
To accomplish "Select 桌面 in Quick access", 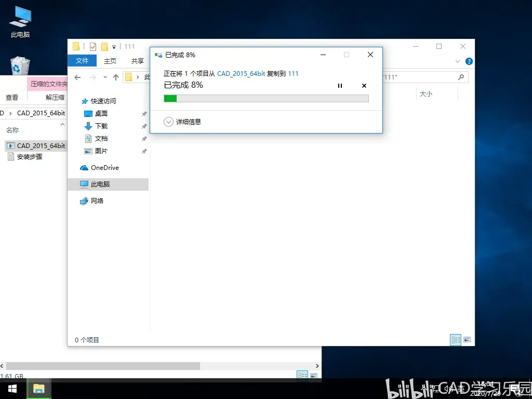I will pos(101,114).
